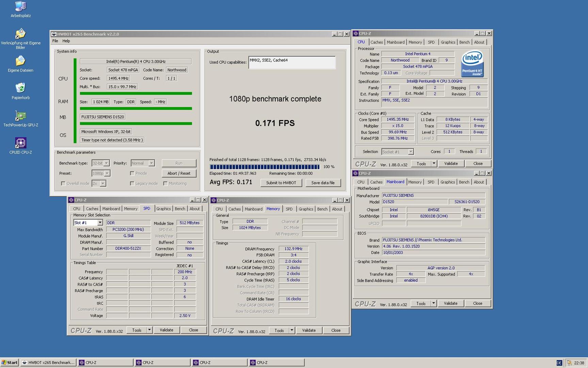Launch TechPowerUp GPU-Z desktop icon
The width and height of the screenshot is (588, 368).
[x=20, y=118]
